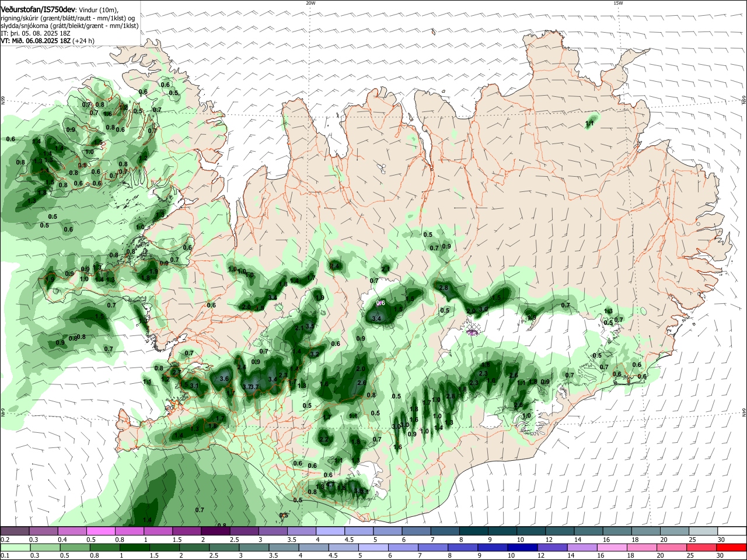Click the 0.1 label in the rain legend
Screen dimensions: 747x560
(x=5, y=556)
